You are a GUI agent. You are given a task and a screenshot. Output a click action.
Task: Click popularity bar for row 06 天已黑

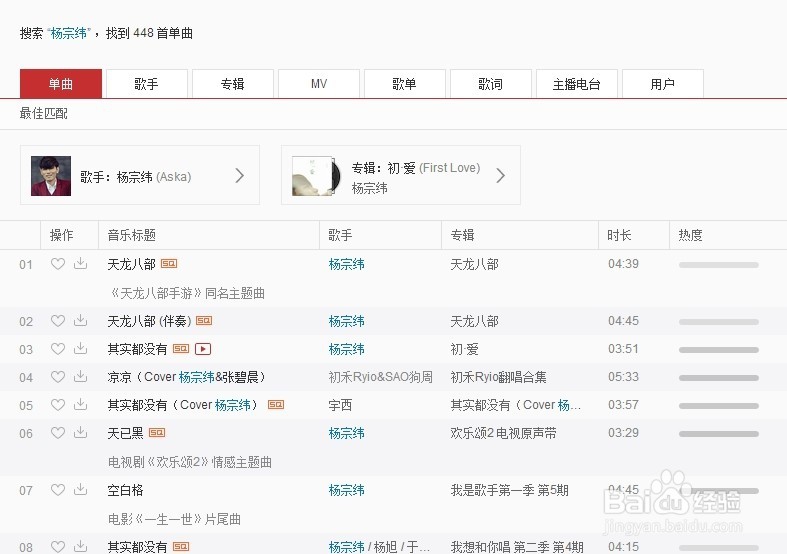719,434
